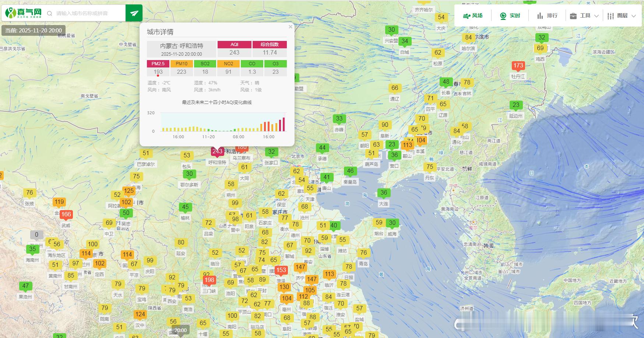Click the green 48 marker for 长春
Screen dimensions: 644x338
pos(446,82)
